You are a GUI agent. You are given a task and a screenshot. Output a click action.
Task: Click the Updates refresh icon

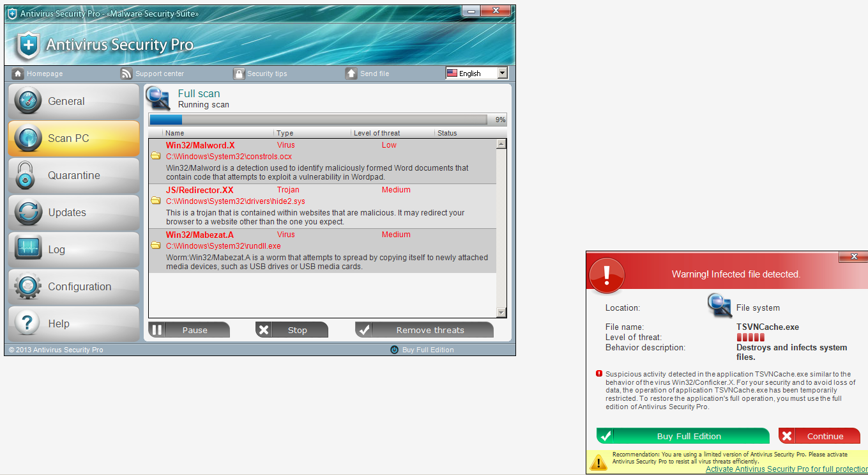point(27,212)
